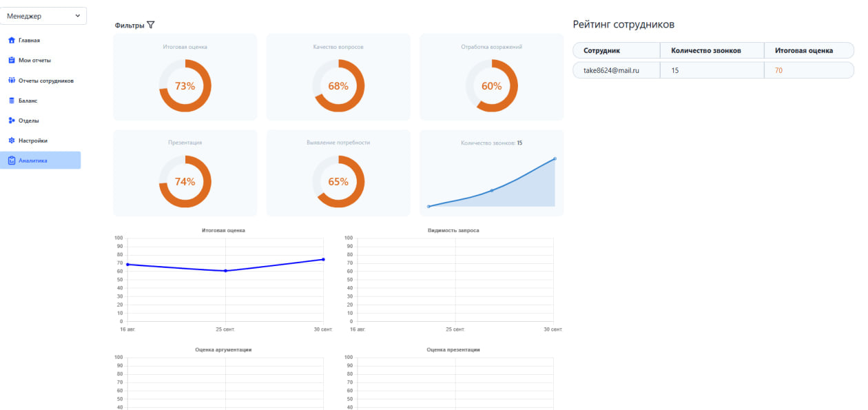Click the Сотрудник column header
The height and width of the screenshot is (410, 868).
pyautogui.click(x=601, y=50)
